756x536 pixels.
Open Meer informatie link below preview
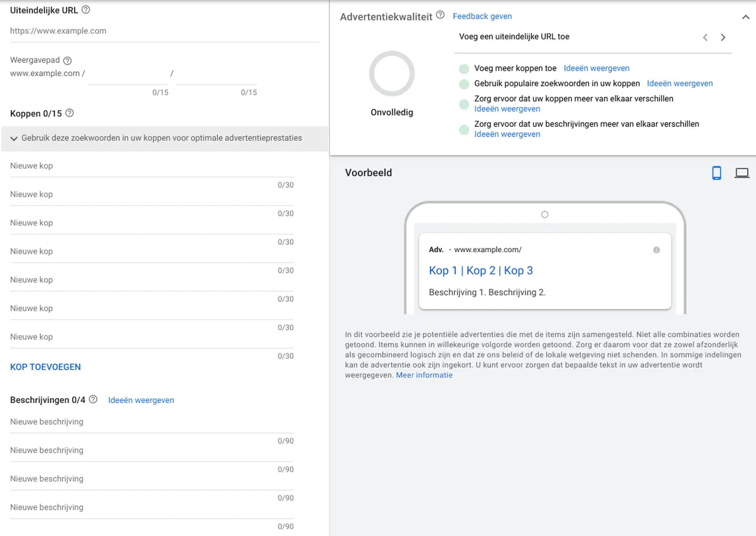tap(424, 375)
